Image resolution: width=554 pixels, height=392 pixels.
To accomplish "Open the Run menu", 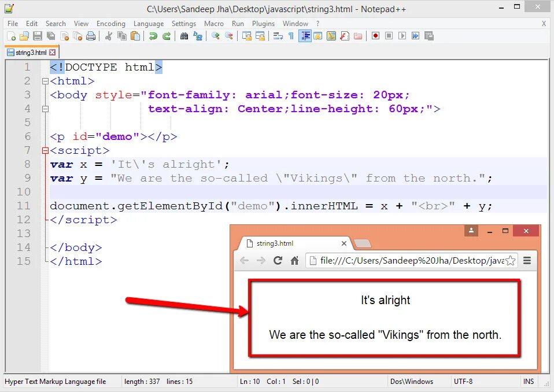I will [238, 23].
